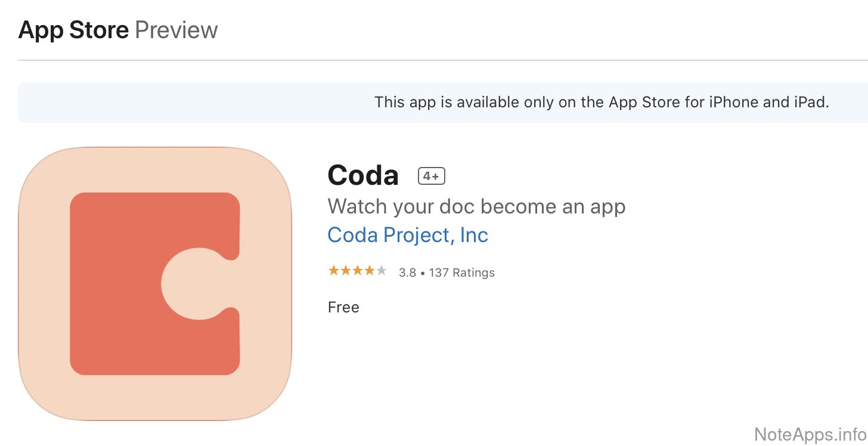Select the fourth orange rating star
The width and height of the screenshot is (868, 446).
369,271
